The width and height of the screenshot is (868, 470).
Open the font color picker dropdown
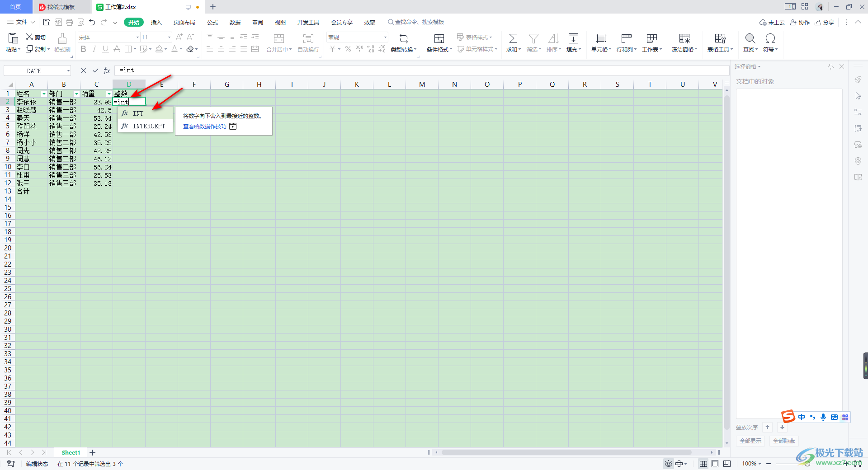click(x=181, y=49)
